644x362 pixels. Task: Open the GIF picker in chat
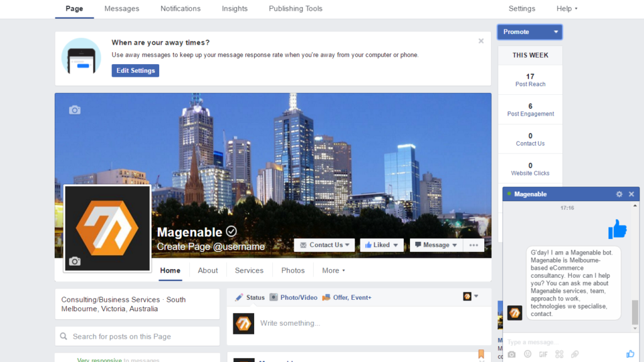click(x=543, y=354)
